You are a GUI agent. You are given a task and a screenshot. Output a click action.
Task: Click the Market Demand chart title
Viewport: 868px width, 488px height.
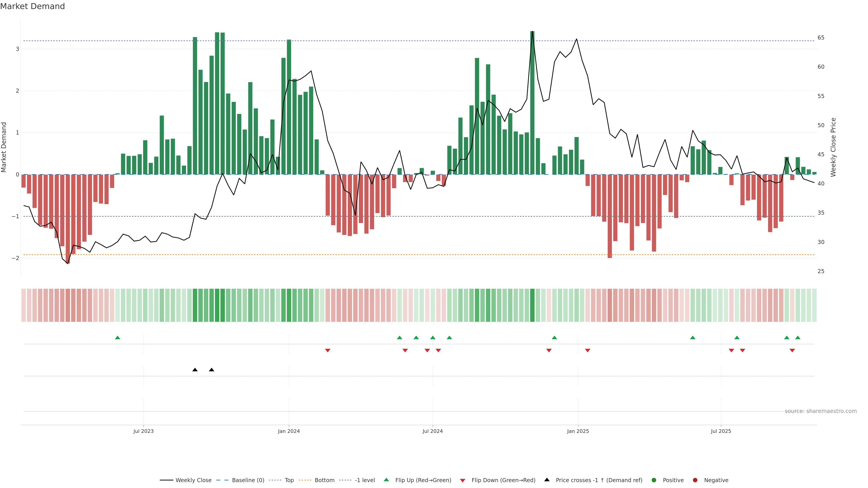tap(32, 6)
